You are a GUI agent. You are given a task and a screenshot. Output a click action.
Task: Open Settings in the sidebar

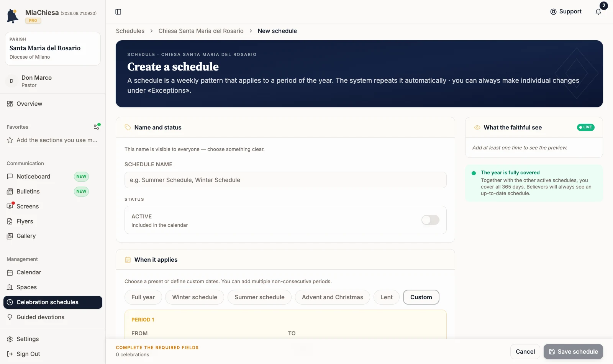coord(53,339)
